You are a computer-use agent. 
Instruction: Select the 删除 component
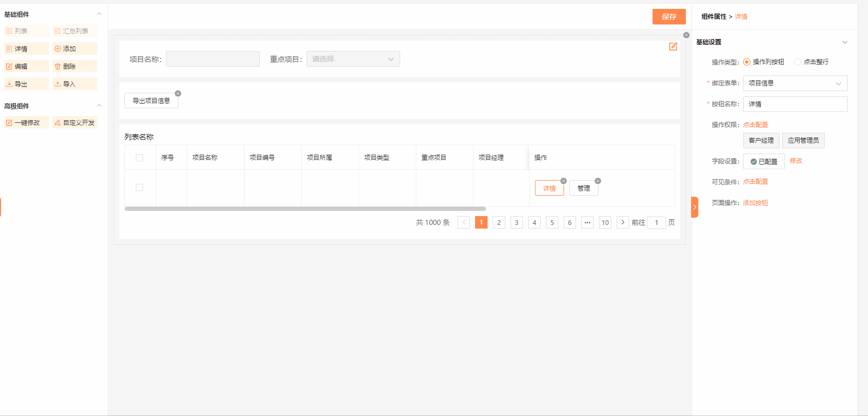coord(75,67)
